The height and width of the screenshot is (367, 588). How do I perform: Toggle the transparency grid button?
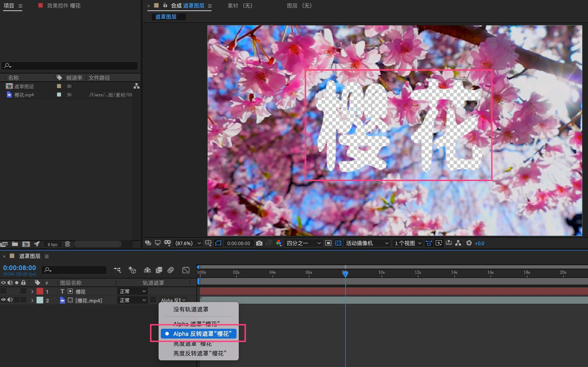click(338, 243)
